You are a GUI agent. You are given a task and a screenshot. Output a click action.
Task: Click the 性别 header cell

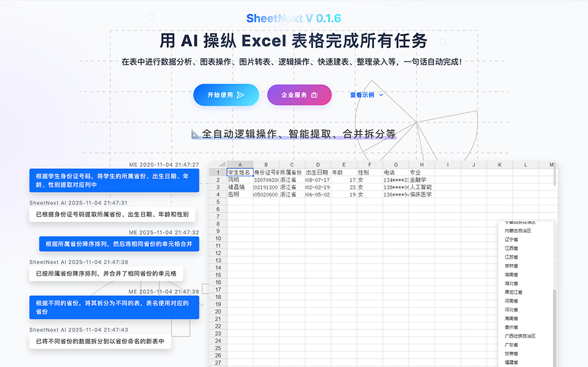click(369, 172)
